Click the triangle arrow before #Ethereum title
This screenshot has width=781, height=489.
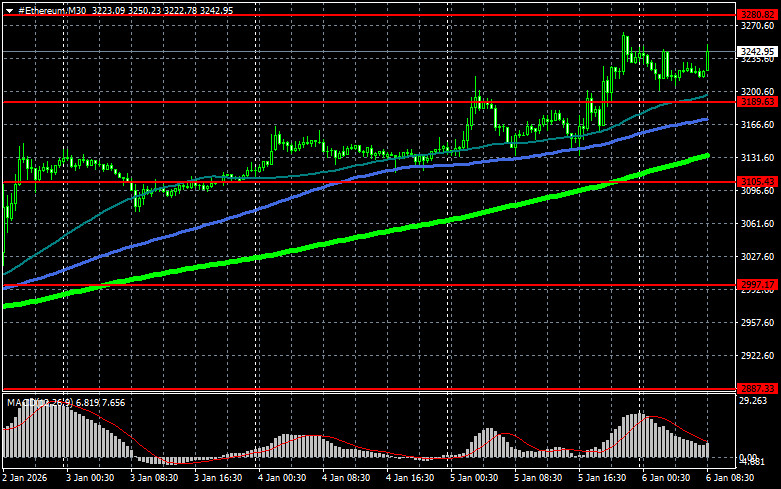9,8
